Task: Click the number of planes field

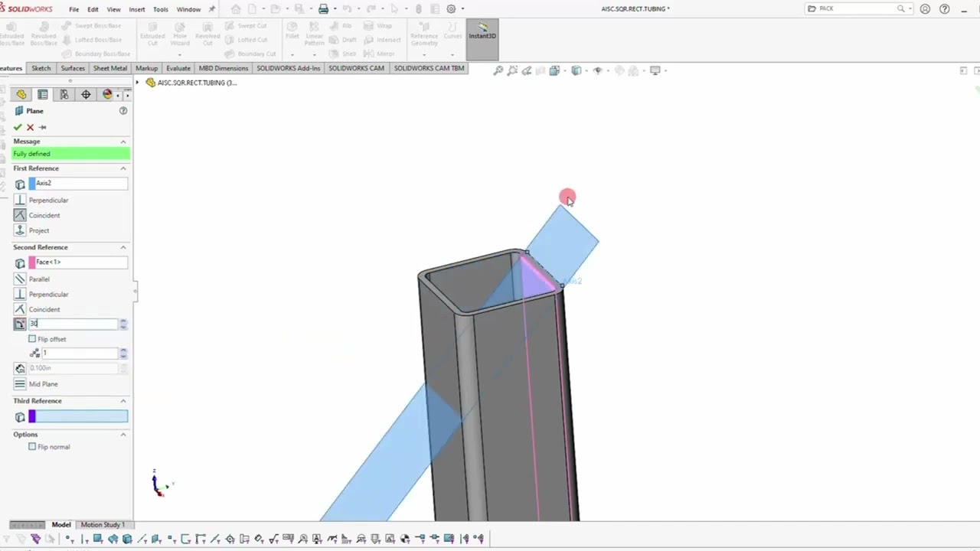Action: [80, 353]
